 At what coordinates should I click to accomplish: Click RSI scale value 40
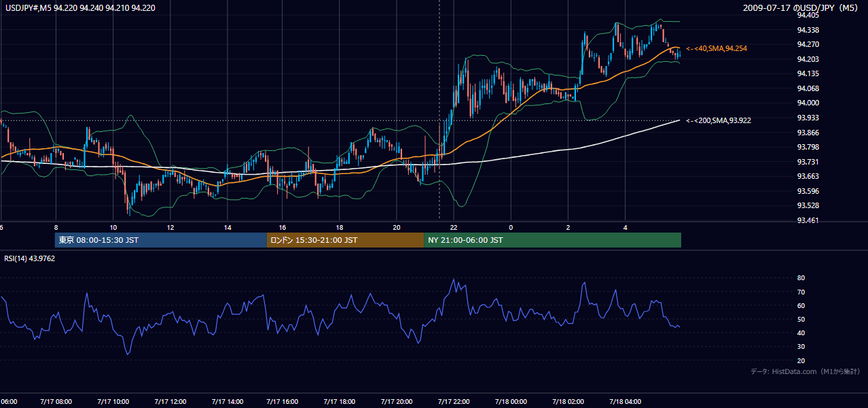pyautogui.click(x=801, y=333)
